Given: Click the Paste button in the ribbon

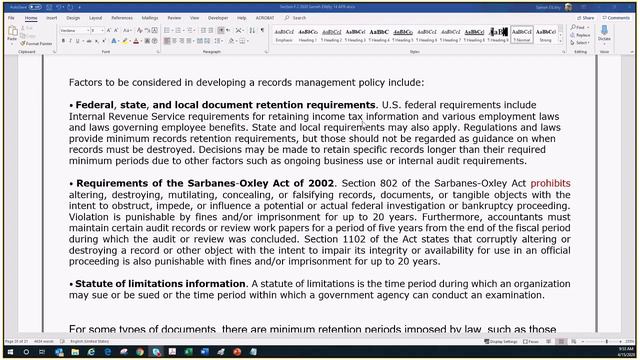Looking at the screenshot, I should [13, 34].
